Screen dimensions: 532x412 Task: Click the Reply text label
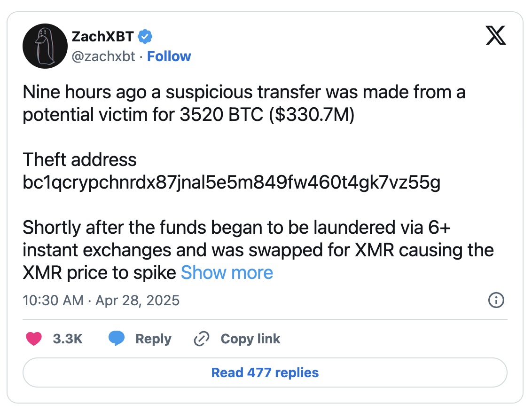pyautogui.click(x=153, y=339)
